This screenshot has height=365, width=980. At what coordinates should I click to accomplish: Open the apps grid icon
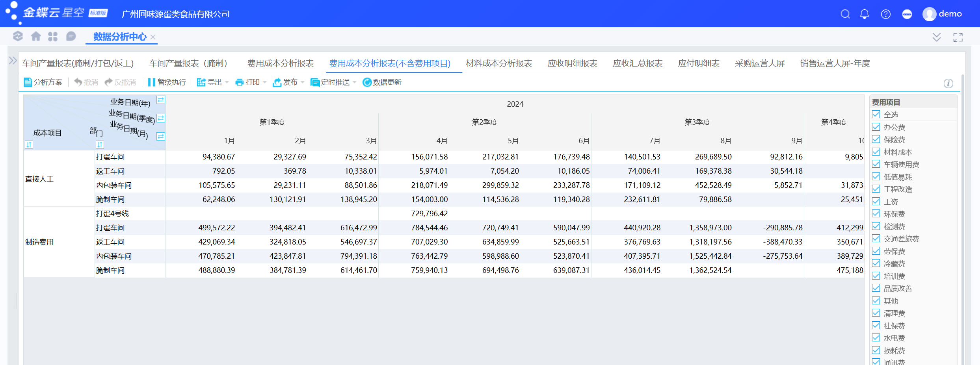coord(53,37)
